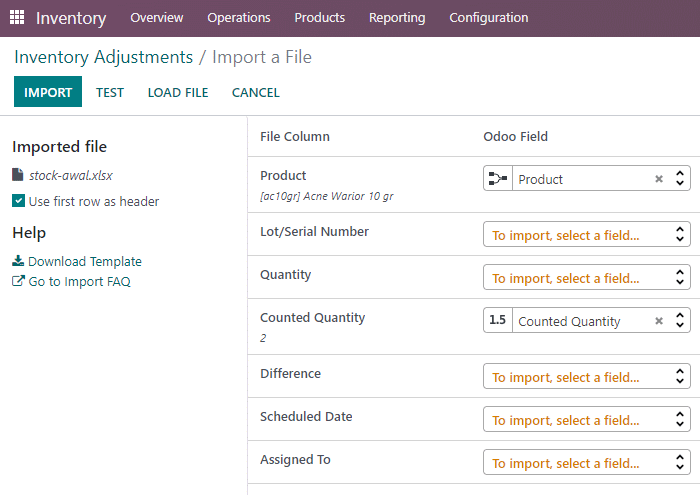Image resolution: width=700 pixels, height=495 pixels.
Task: Toggle Use first row as header checkbox
Action: [18, 201]
